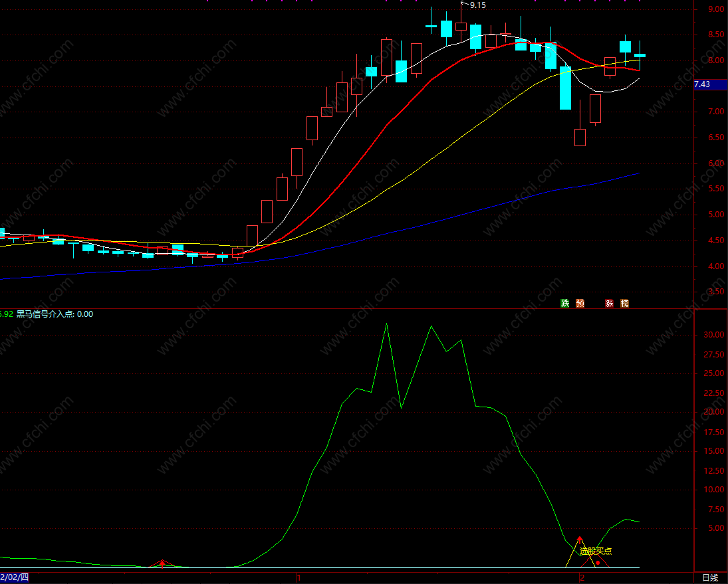This screenshot has height=584, width=728.
Task: Click the 20.00 value on the indicator axis
Action: 713,412
